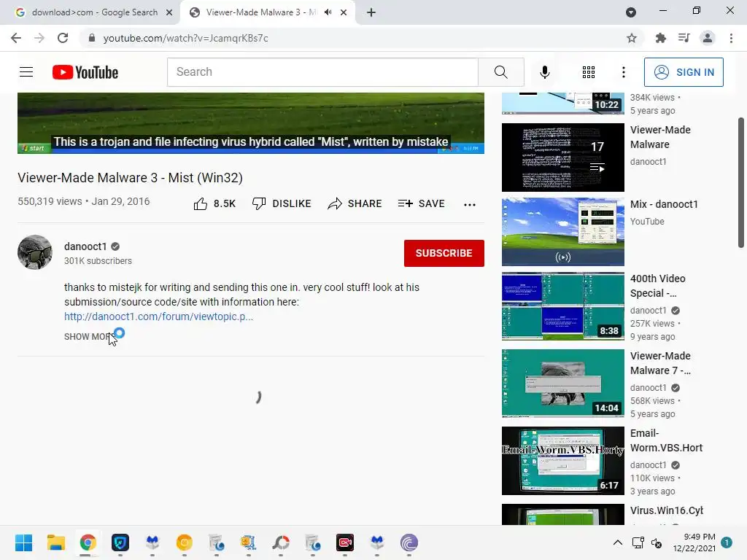747x560 pixels.
Task: Open the Chrome tab search dropdown
Action: [631, 12]
